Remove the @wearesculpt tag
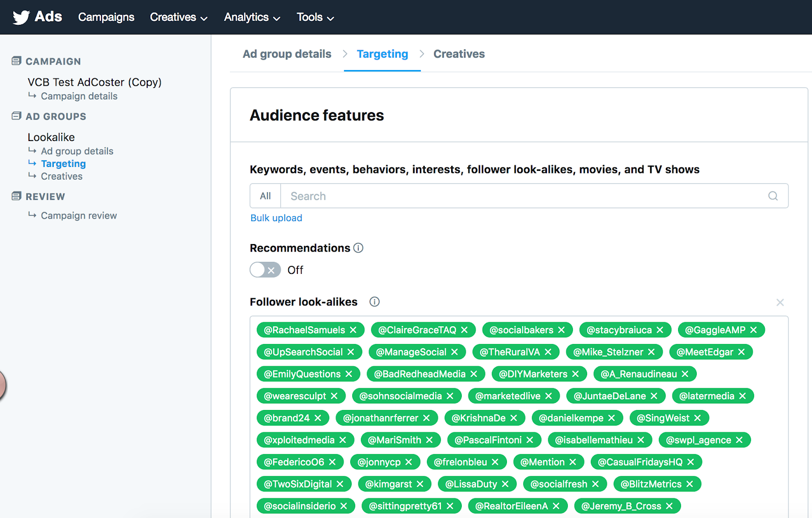Screen dimensions: 812x518 coord(334,396)
